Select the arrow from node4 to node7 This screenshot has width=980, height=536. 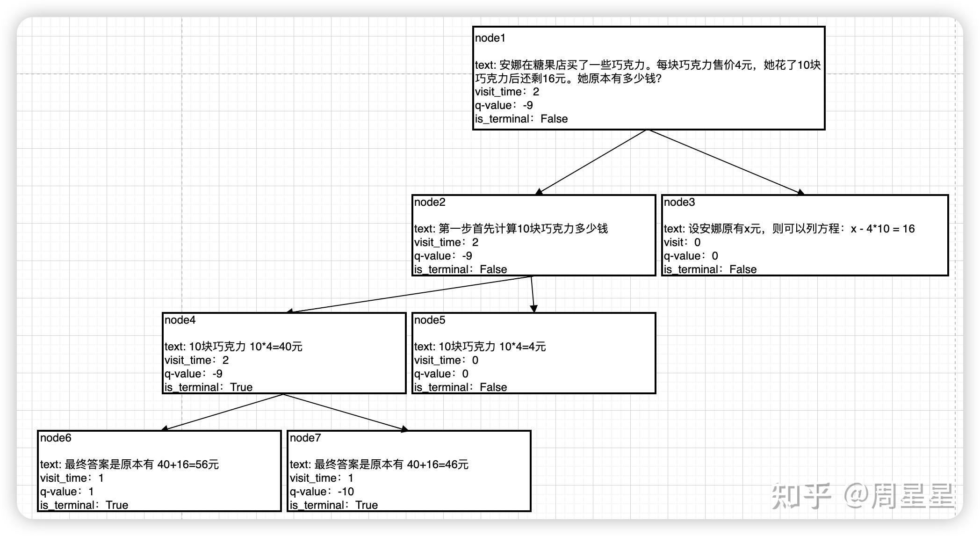346,412
